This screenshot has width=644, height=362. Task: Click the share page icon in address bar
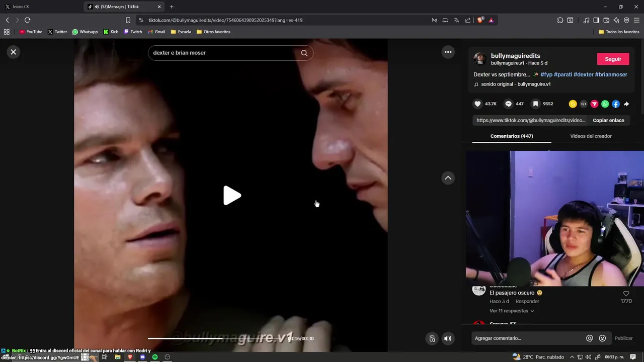pos(468,20)
